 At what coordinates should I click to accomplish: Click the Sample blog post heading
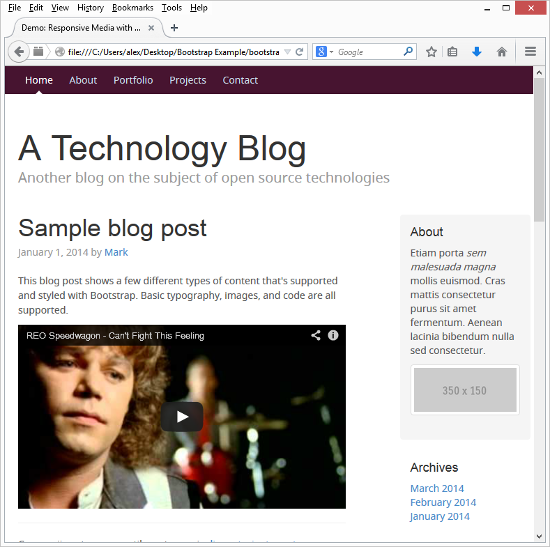coord(112,228)
